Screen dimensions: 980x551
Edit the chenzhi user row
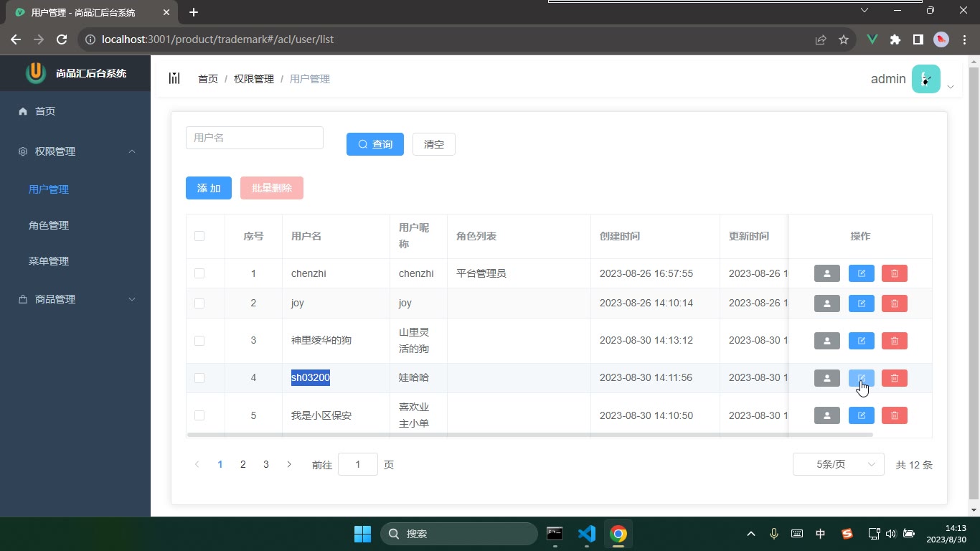pos(861,273)
